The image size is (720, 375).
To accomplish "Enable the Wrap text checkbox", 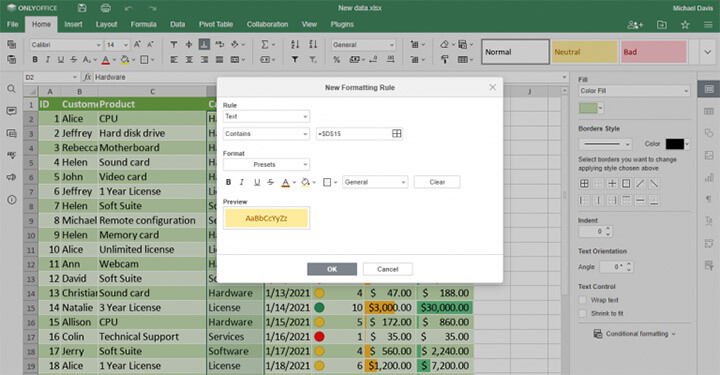I will point(582,300).
